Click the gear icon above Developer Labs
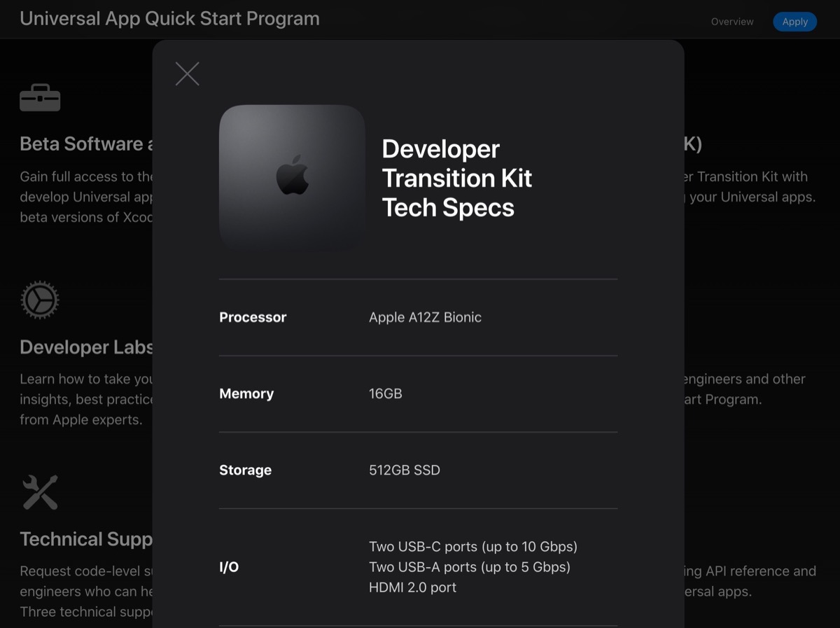This screenshot has height=628, width=840. tap(40, 300)
